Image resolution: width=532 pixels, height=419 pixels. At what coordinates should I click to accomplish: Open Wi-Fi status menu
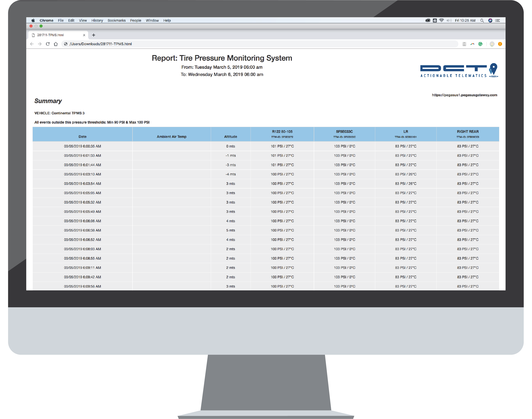(442, 20)
